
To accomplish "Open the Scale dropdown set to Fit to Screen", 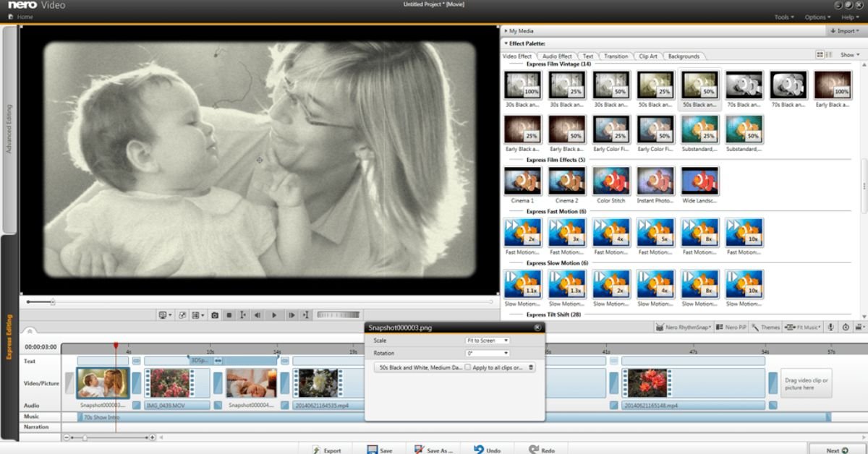I will [x=488, y=340].
